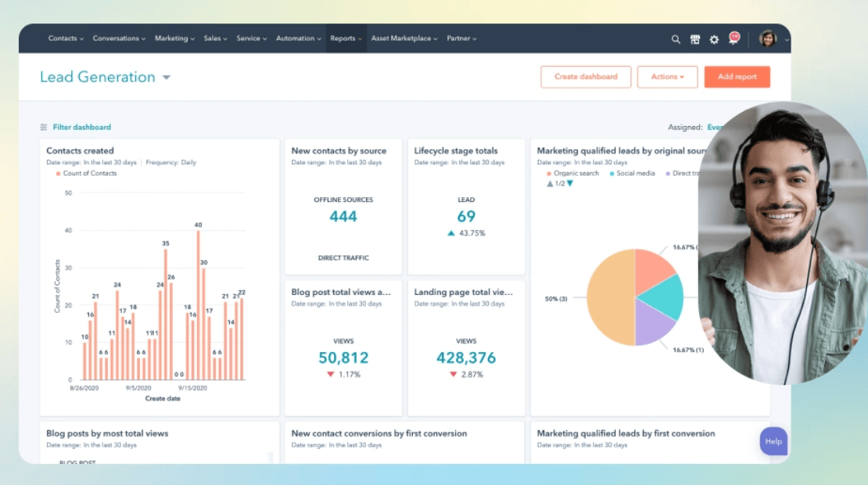
Task: Click the 43.75% increase indicator
Action: pyautogui.click(x=466, y=233)
